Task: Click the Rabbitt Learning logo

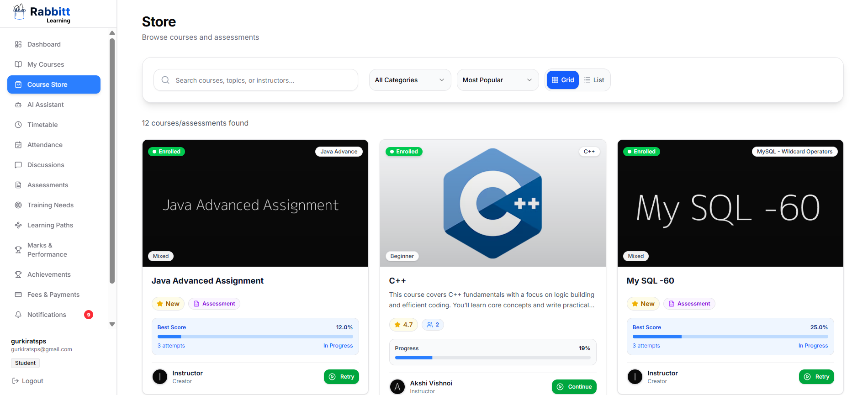Action: 42,14
